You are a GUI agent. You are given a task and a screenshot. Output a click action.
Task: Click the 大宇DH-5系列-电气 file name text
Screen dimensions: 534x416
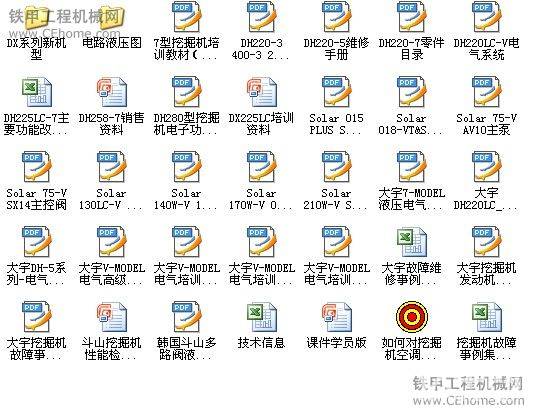pos(36,274)
